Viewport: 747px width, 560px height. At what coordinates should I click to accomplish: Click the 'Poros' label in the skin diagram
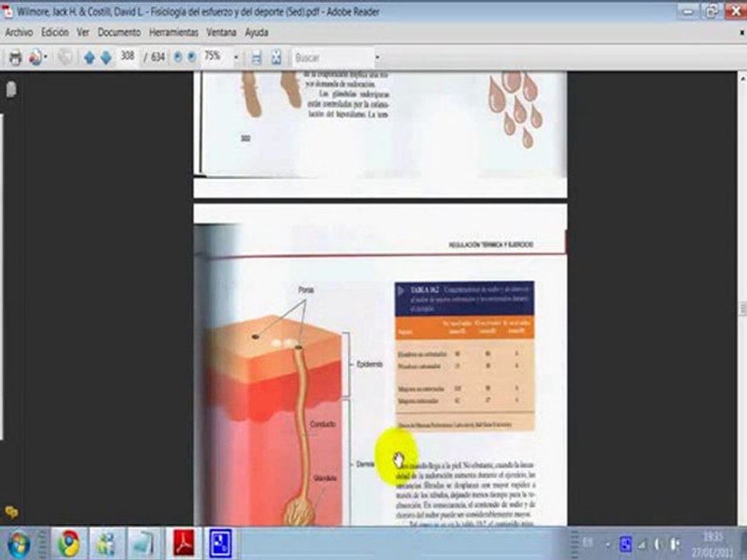coord(306,289)
